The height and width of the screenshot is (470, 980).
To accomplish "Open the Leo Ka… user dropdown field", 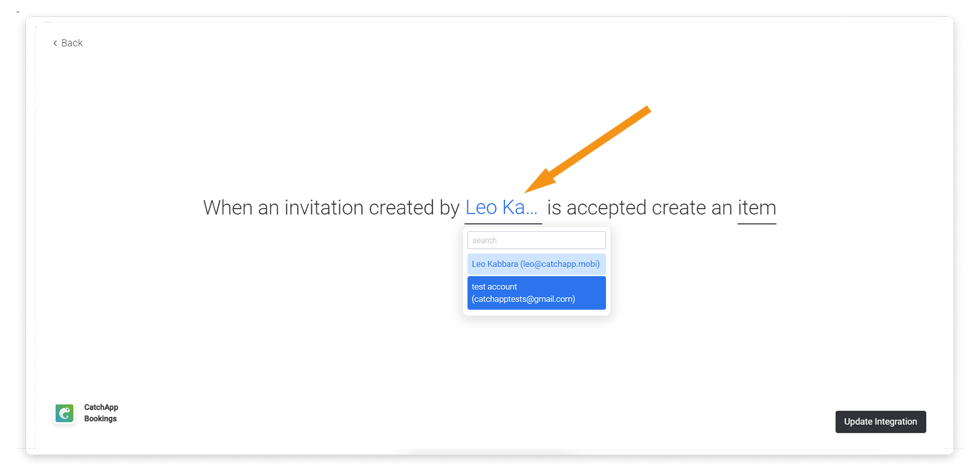I will (x=503, y=208).
